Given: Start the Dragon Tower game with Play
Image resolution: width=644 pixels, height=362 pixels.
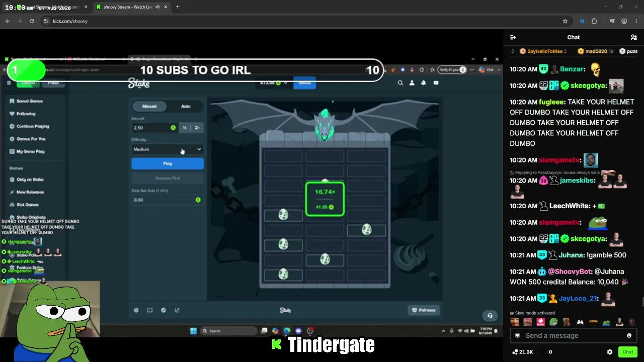Looking at the screenshot, I should (168, 163).
